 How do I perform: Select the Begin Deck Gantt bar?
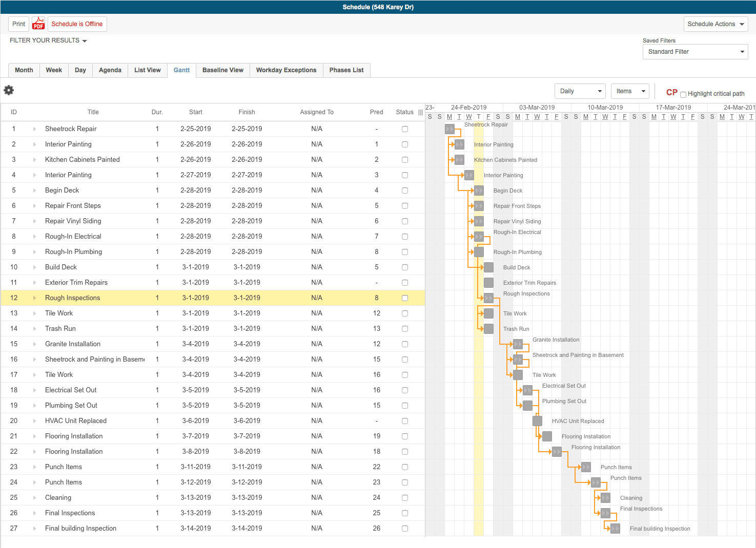(479, 191)
